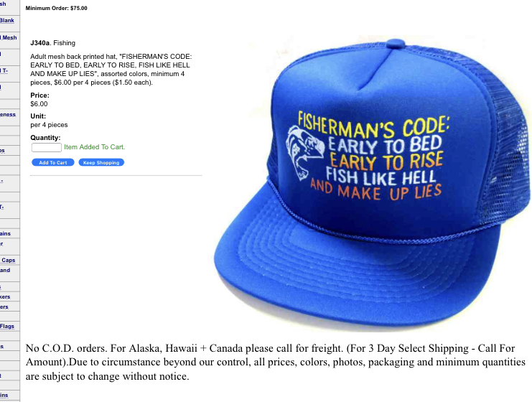Image resolution: width=532 pixels, height=402 pixels.
Task: Click the fish graphic printed on the hat
Action: tap(303, 152)
